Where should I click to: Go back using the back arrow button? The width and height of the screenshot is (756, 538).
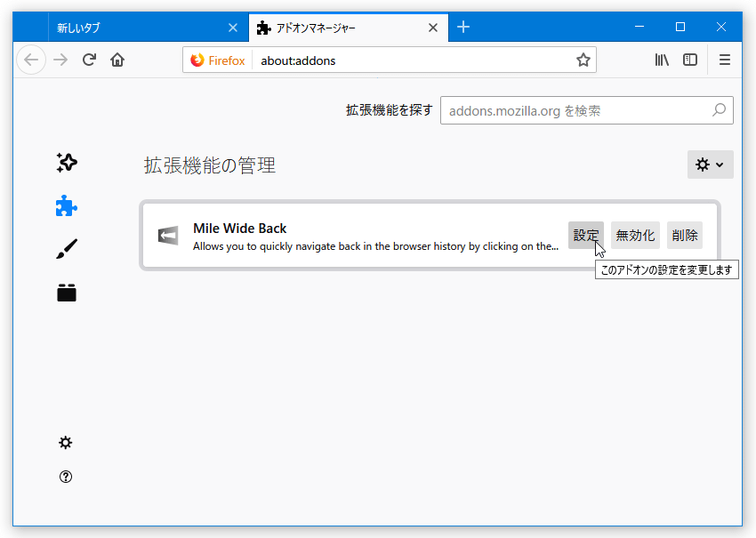(31, 60)
